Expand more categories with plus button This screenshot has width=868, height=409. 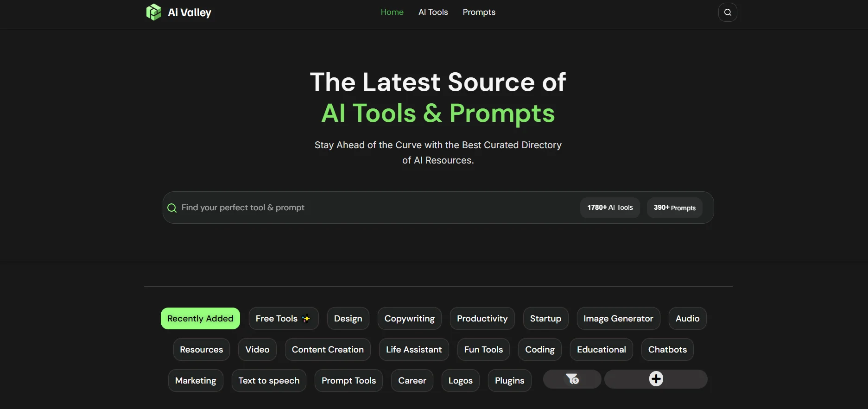(656, 379)
